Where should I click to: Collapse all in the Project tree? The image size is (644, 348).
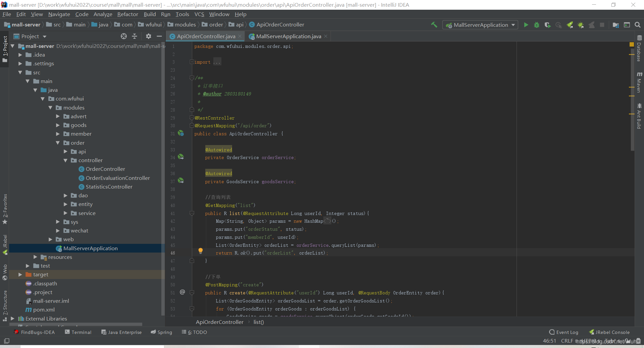135,36
